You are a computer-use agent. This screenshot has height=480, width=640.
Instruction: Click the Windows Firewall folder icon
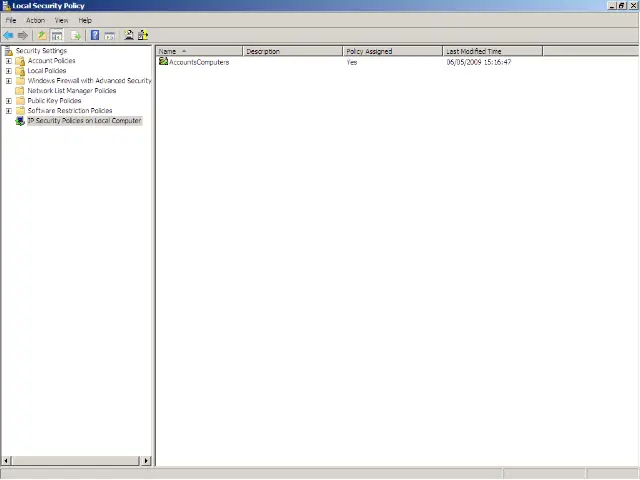(x=20, y=81)
